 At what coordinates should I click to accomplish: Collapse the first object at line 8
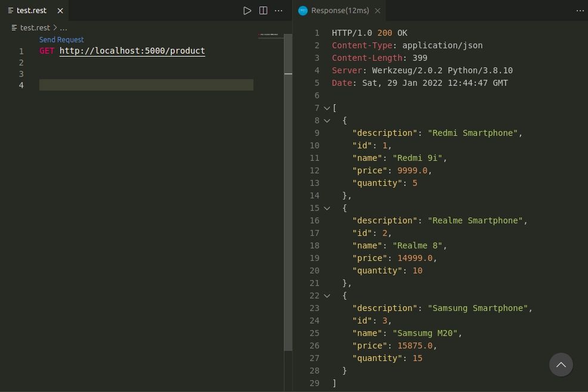(x=327, y=121)
